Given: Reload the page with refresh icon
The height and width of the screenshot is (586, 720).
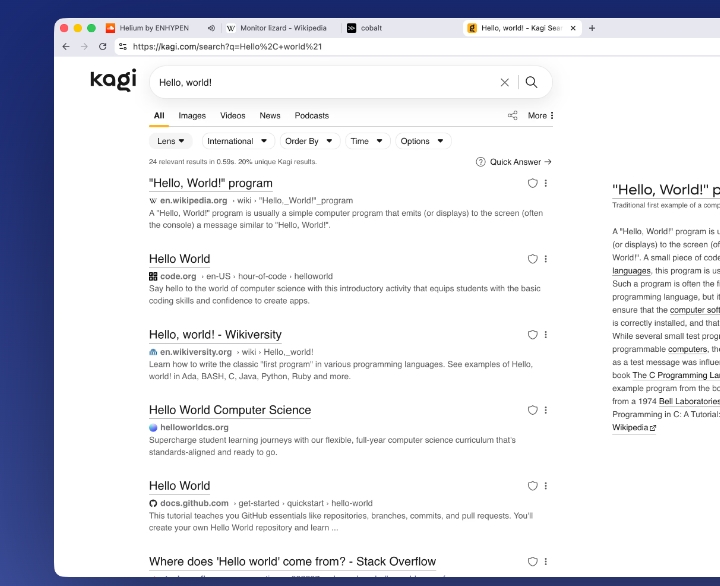Looking at the screenshot, I should click(102, 46).
